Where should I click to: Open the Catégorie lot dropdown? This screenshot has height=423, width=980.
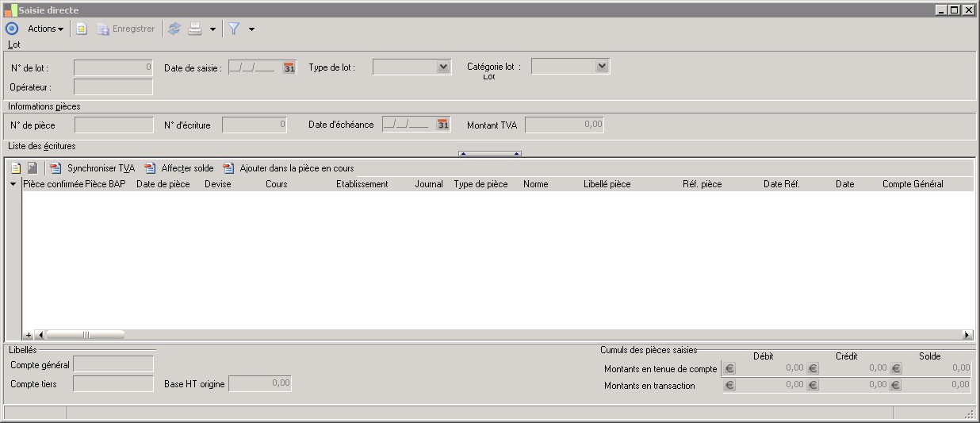[602, 67]
